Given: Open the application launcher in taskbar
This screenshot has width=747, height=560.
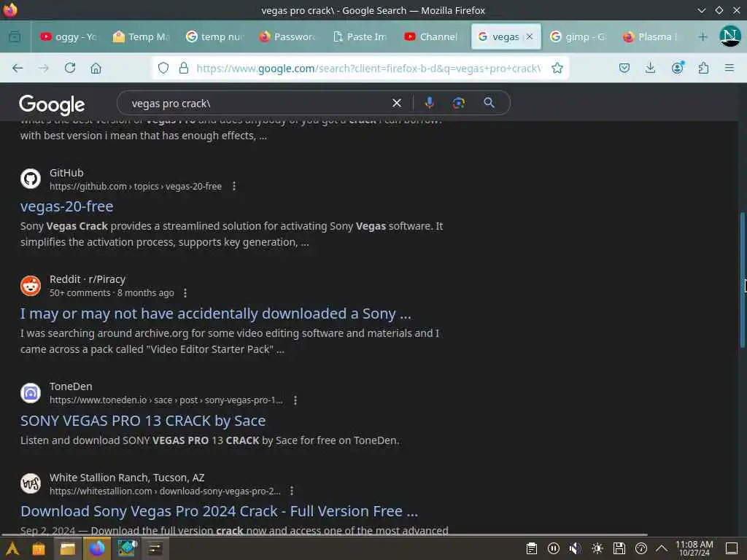Looking at the screenshot, I should coord(12,548).
